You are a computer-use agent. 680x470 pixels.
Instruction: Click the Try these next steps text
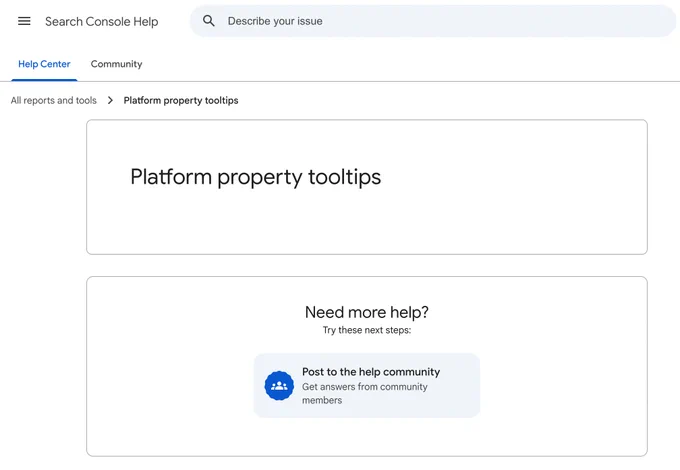coord(367,330)
